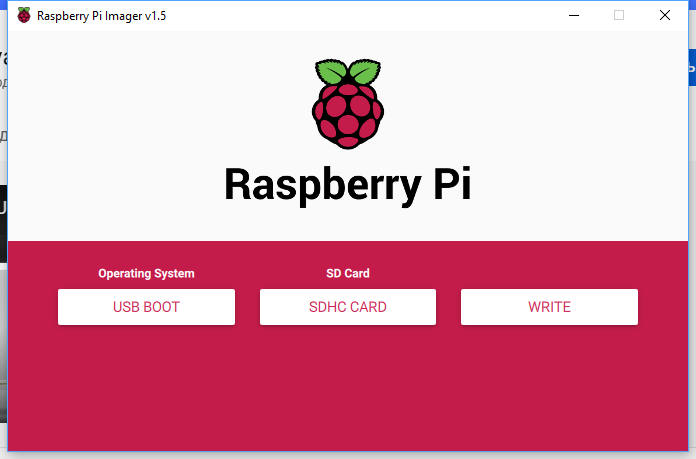Click the large Raspberry Pi logo
The width and height of the screenshot is (696, 459).
[x=348, y=103]
